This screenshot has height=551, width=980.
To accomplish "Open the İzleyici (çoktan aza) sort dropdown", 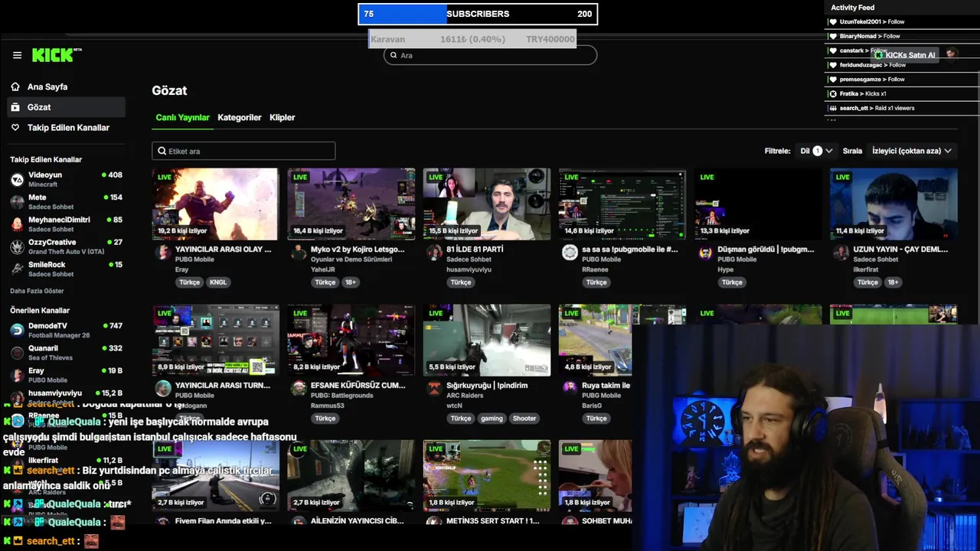I will (x=911, y=151).
